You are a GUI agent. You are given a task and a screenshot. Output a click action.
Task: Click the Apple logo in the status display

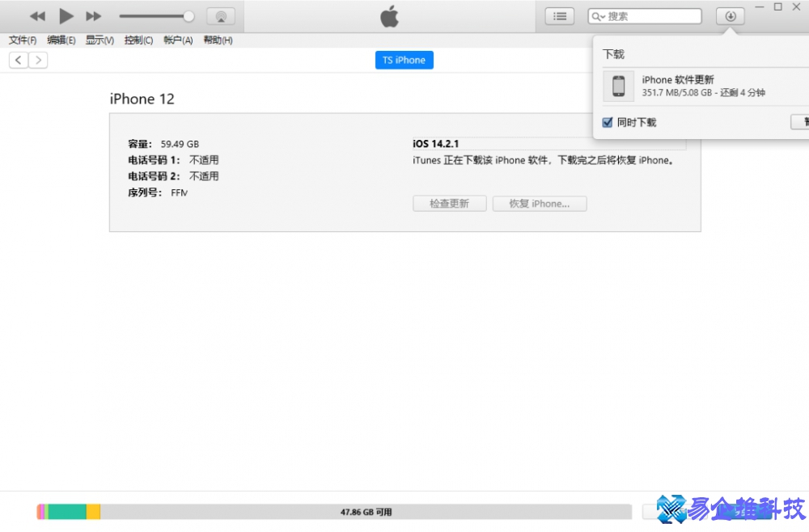point(389,15)
